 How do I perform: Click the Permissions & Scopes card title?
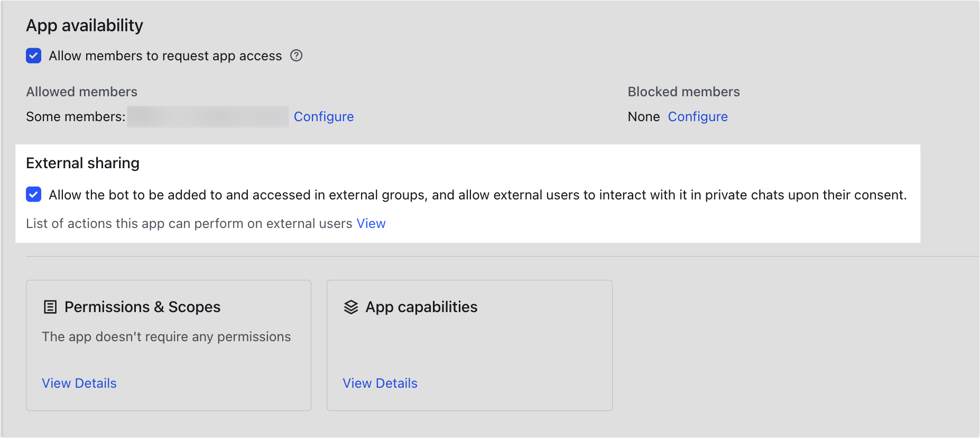tap(142, 307)
